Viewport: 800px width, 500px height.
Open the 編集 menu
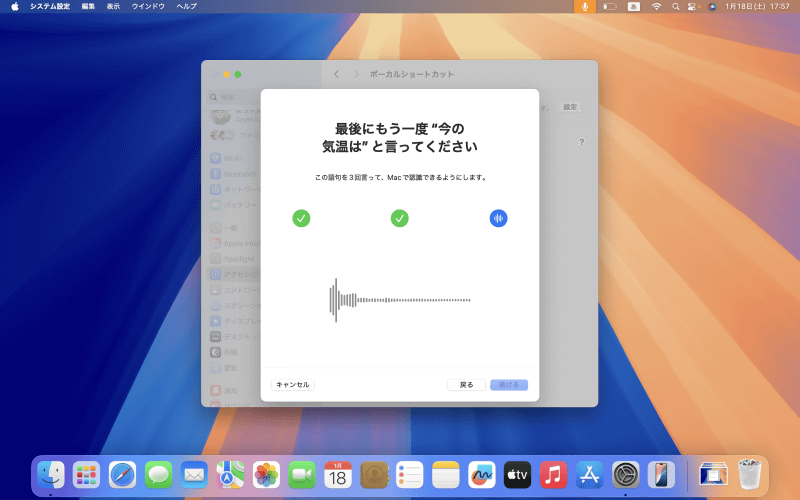88,7
